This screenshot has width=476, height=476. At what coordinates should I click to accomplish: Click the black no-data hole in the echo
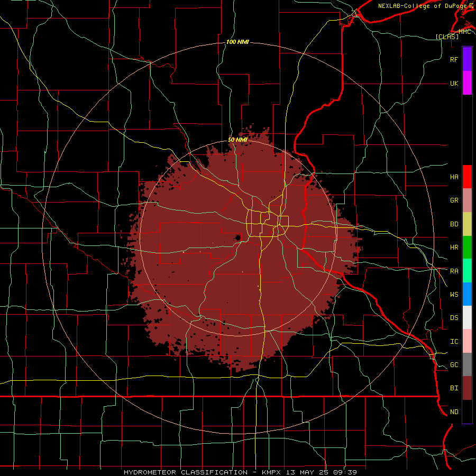pos(238,237)
